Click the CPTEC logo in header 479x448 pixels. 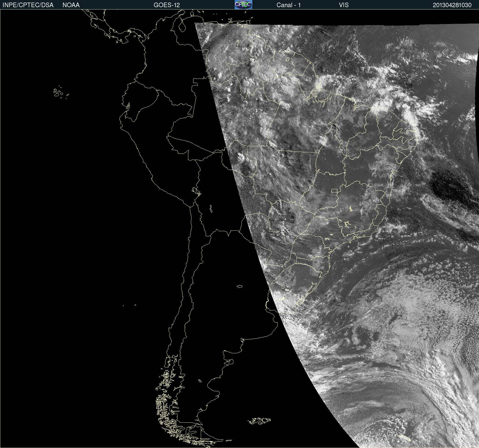tap(243, 5)
